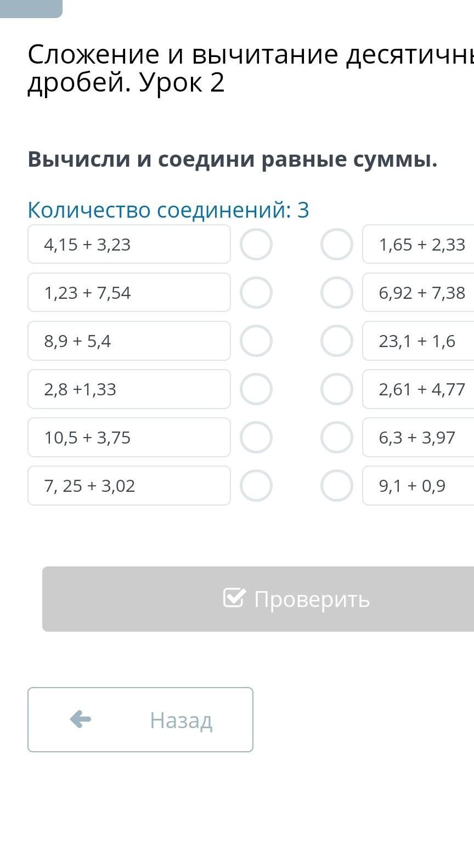The image size is (474, 868).
Task: Select the circle beside 9,1 + 0,9
Action: click(337, 486)
